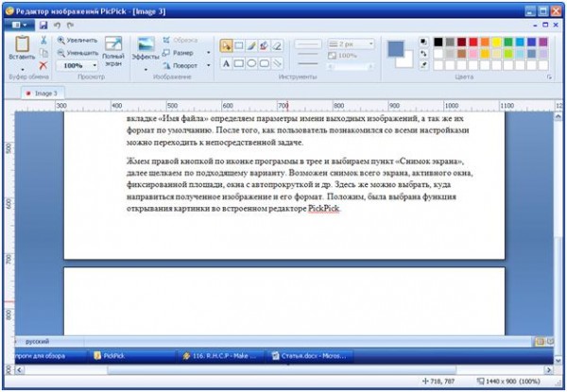This screenshot has width=567, height=392.
Task: Click the 100% opacity icon
Action: 332,56
